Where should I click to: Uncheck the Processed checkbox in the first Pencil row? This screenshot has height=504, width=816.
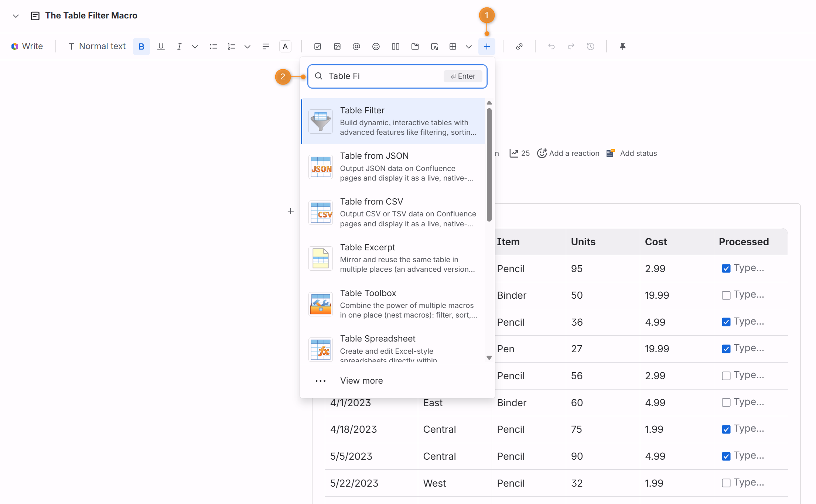726,268
